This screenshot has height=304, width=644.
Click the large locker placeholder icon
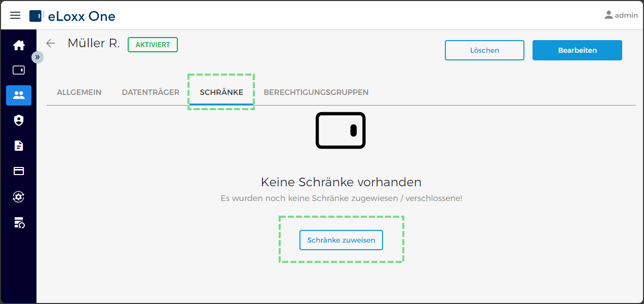[x=340, y=130]
